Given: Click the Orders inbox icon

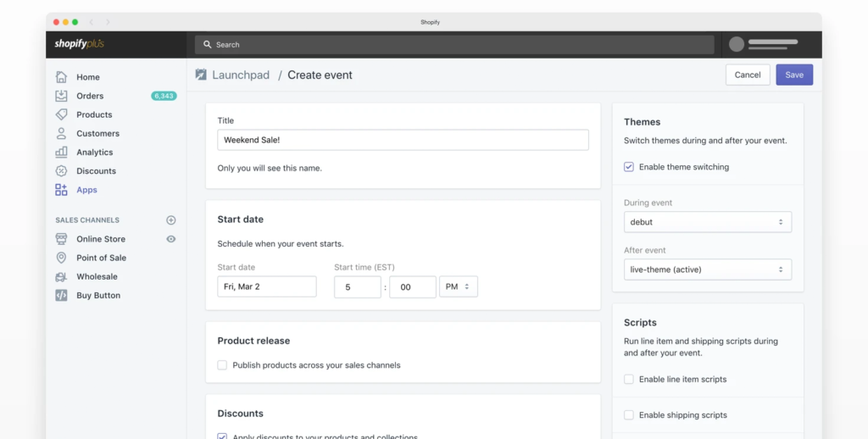Looking at the screenshot, I should point(61,96).
